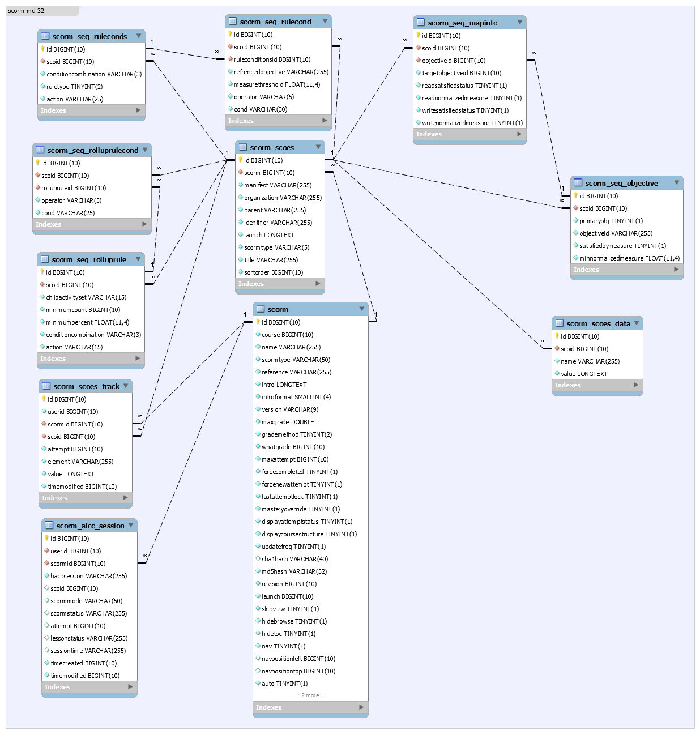Expand the Indexes section of scorm_seq_mapinfo
This screenshot has width=700, height=734.
519,134
